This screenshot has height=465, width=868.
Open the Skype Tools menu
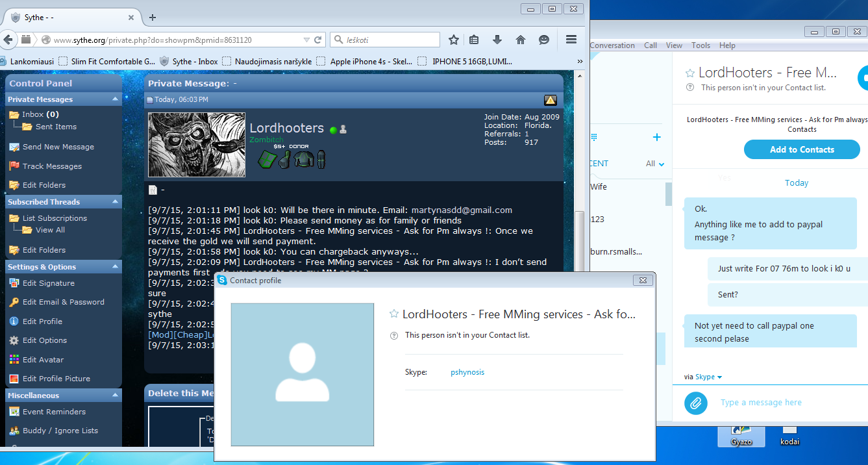(701, 45)
